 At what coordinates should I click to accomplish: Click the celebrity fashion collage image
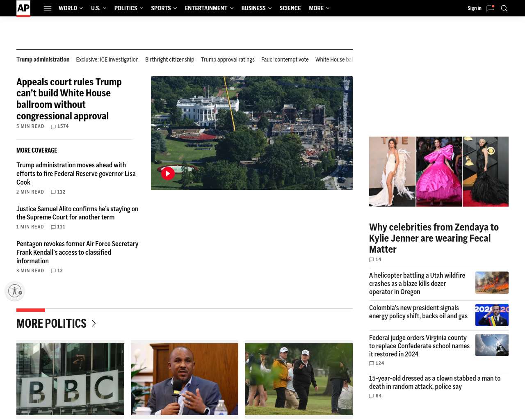[439, 171]
